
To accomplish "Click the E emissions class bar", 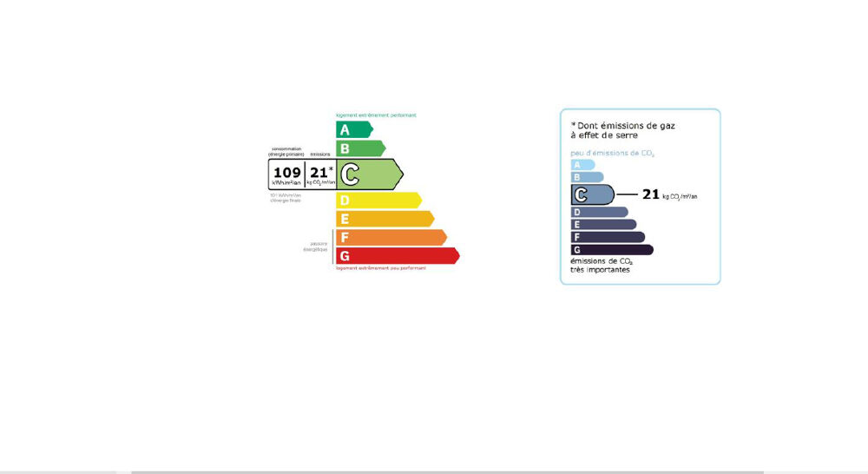I will pyautogui.click(x=603, y=225).
